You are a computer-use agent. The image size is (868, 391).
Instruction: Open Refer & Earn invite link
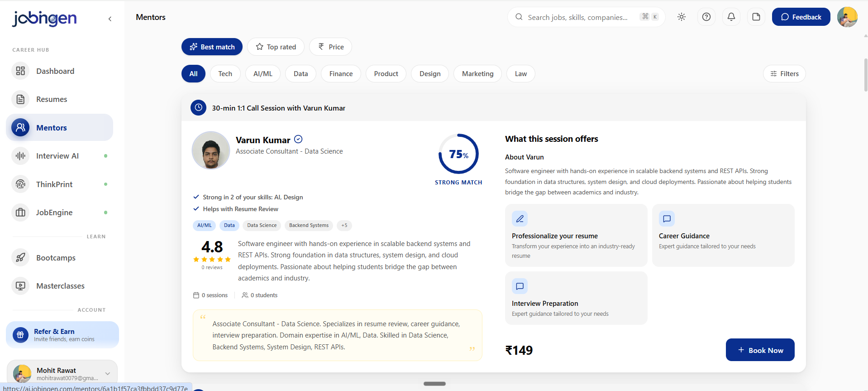[x=62, y=335]
